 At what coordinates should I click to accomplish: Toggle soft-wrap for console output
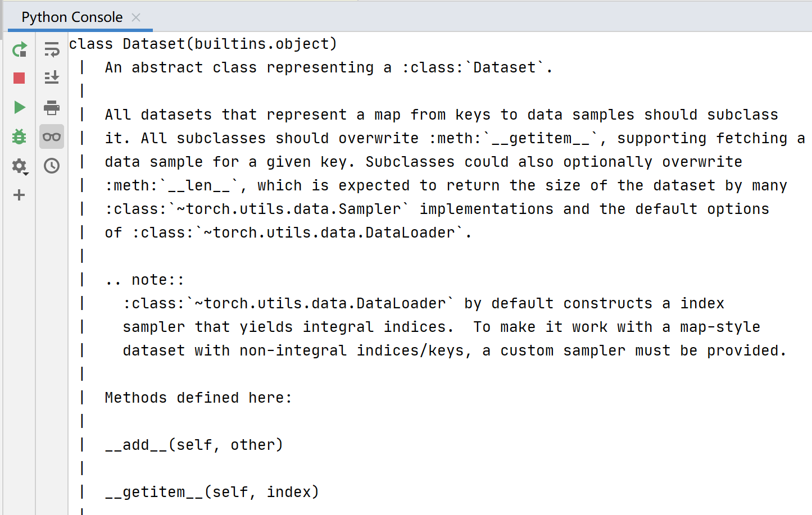[52, 49]
